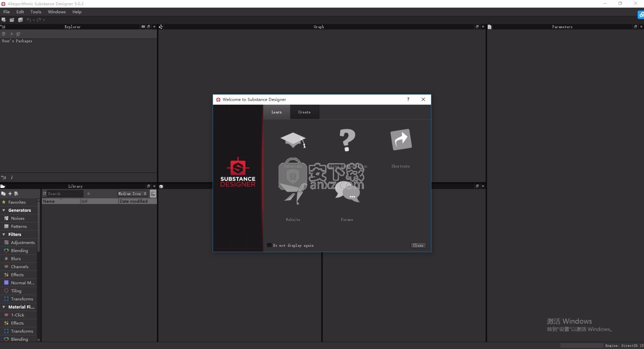
Task: Click the Library search field
Action: pyautogui.click(x=65, y=194)
